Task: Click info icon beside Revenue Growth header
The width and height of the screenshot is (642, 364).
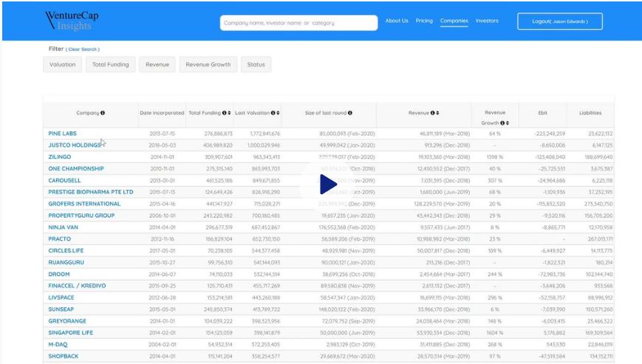Action: [x=502, y=123]
